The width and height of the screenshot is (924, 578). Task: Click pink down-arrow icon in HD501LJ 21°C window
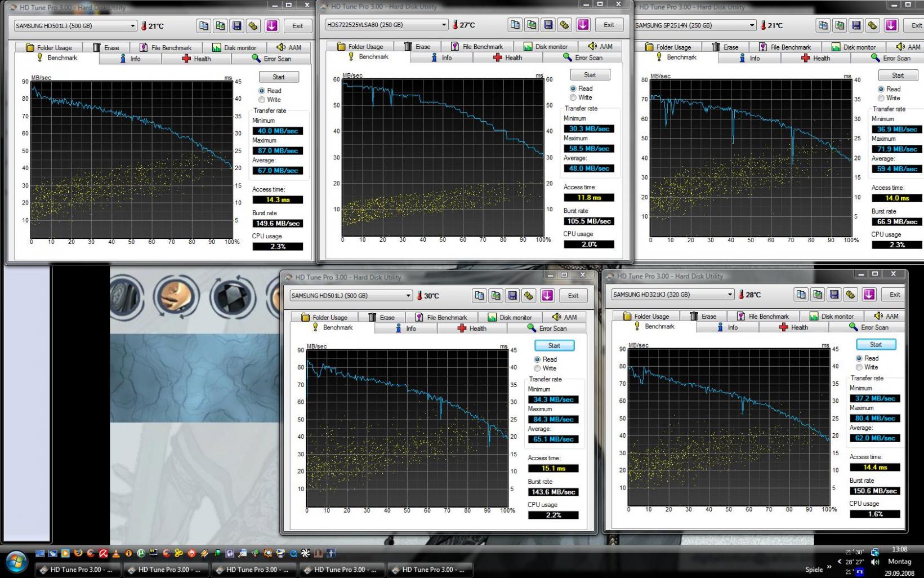tap(272, 26)
